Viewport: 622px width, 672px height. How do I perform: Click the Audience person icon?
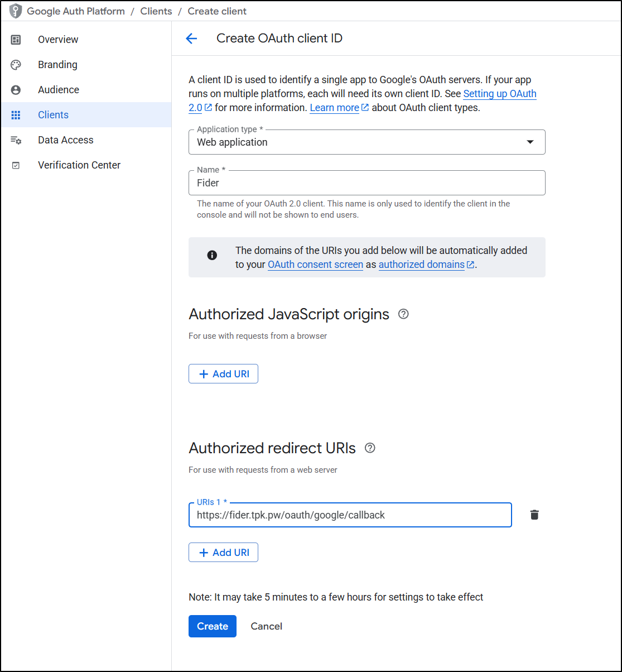point(16,90)
